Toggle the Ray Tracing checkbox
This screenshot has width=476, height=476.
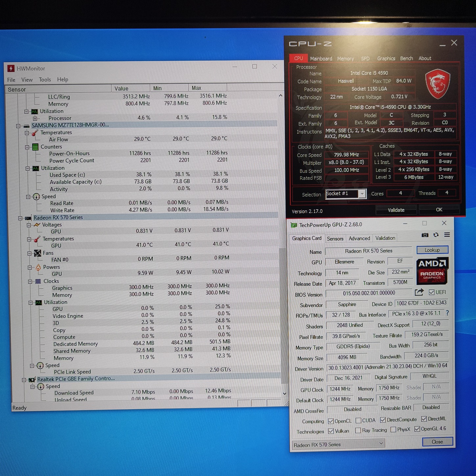(358, 430)
